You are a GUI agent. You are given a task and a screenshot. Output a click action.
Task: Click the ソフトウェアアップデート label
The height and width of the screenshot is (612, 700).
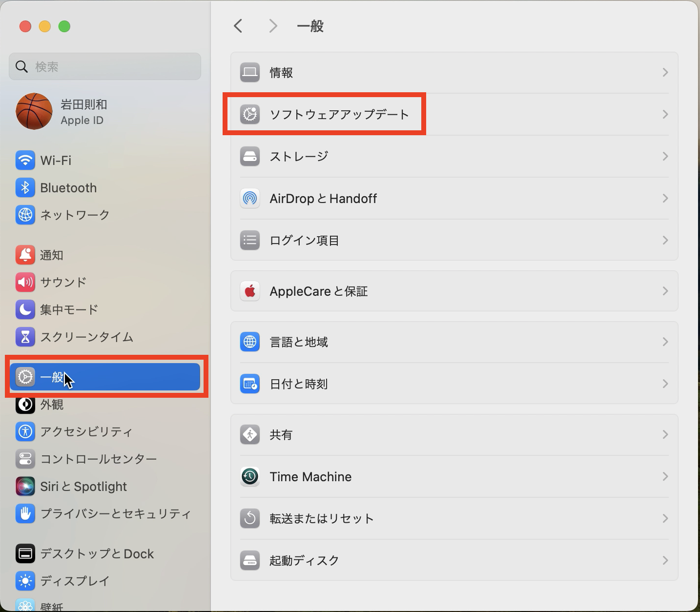(x=339, y=114)
